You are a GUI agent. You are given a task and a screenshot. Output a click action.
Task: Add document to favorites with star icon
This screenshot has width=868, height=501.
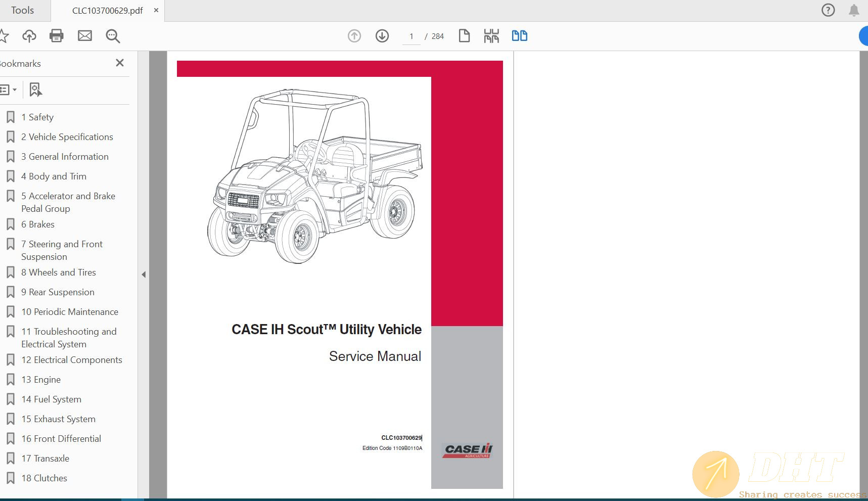pos(4,36)
